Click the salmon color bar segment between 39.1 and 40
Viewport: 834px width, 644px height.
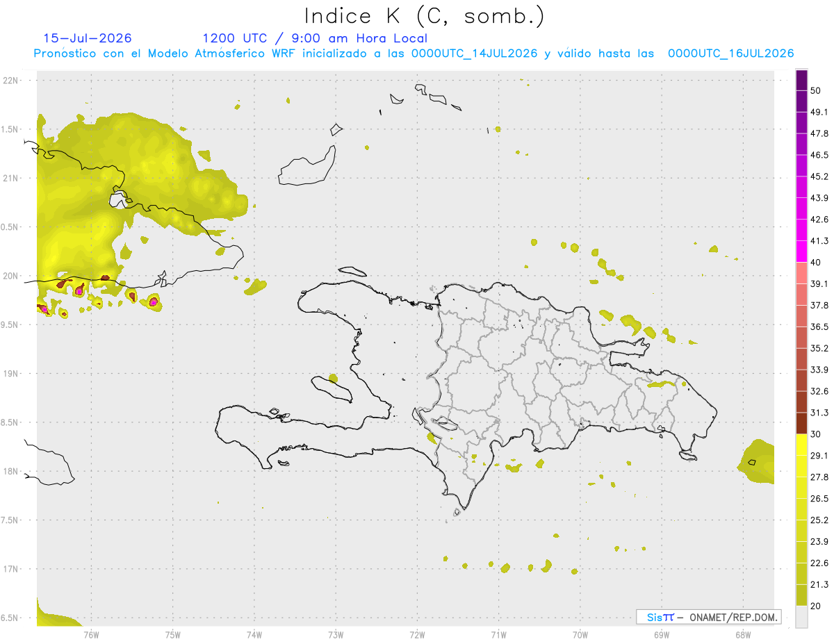[x=801, y=273]
